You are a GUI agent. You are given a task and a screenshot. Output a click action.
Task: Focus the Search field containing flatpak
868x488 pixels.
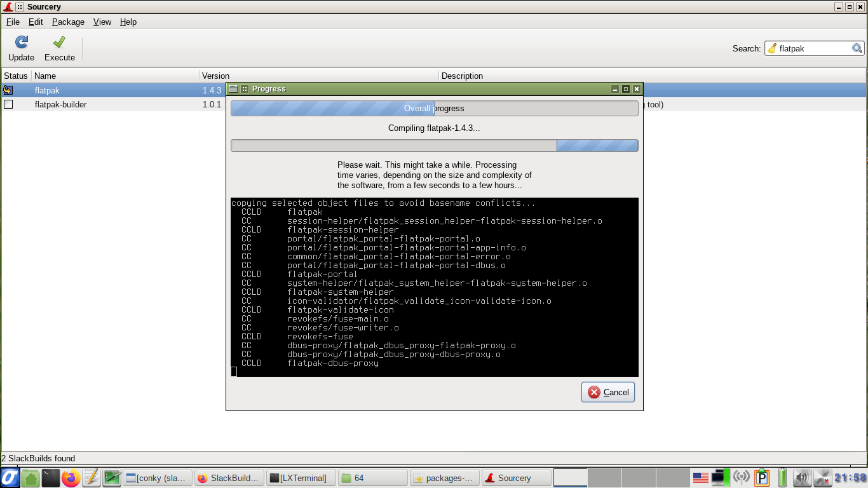click(814, 48)
